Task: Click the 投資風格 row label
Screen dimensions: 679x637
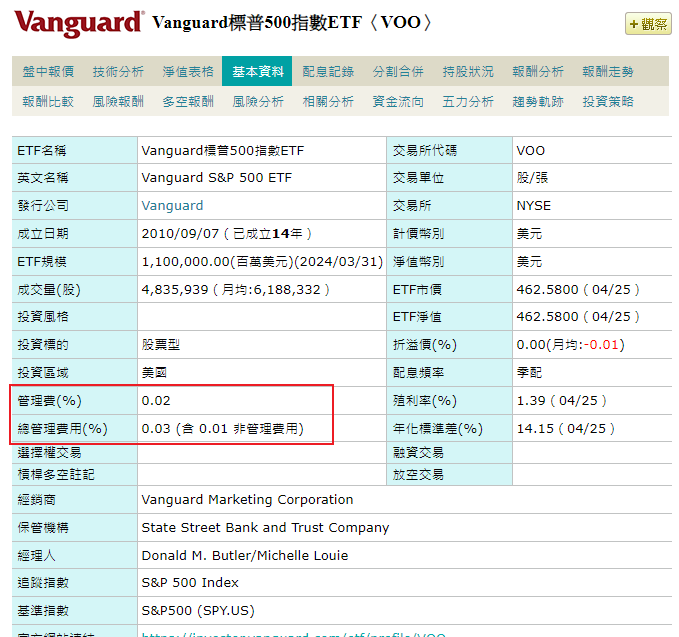Action: 43,317
